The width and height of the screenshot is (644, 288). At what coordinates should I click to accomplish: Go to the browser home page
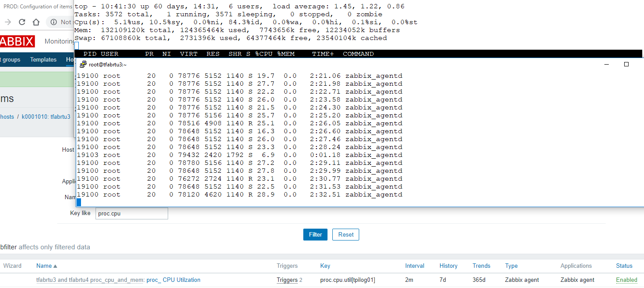click(36, 22)
